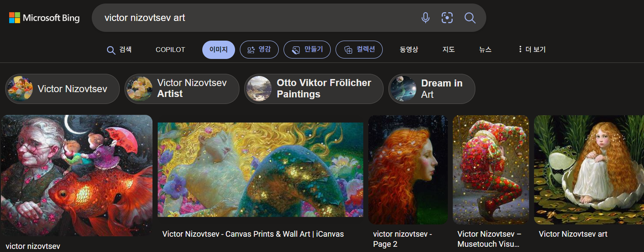Activate voice search microphone icon
The image size is (644, 252).
[x=425, y=18]
